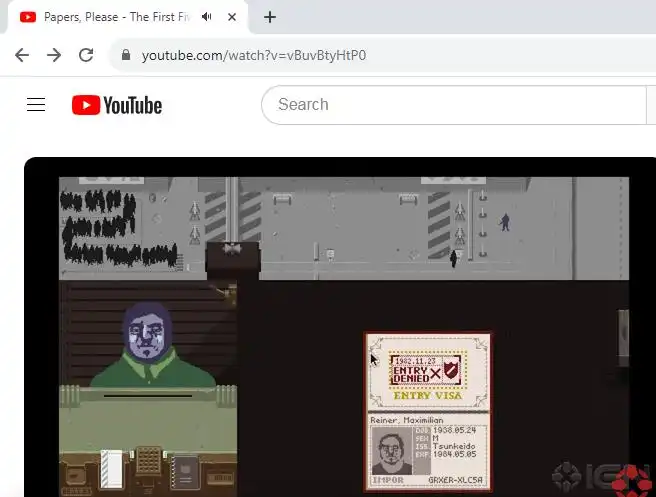Click the passport name Reiner, Maximilian
The width and height of the screenshot is (656, 497).
click(406, 420)
